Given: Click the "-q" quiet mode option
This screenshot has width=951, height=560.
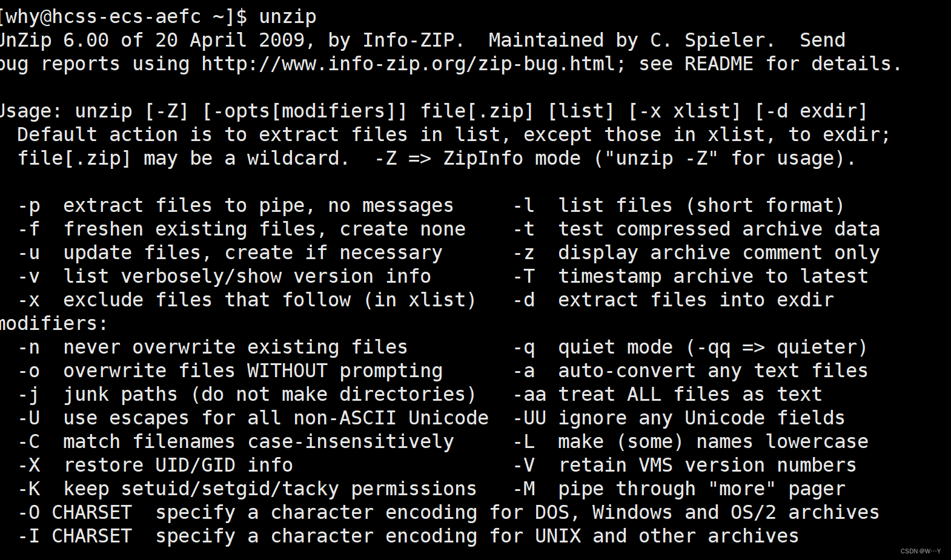Looking at the screenshot, I should 524,348.
